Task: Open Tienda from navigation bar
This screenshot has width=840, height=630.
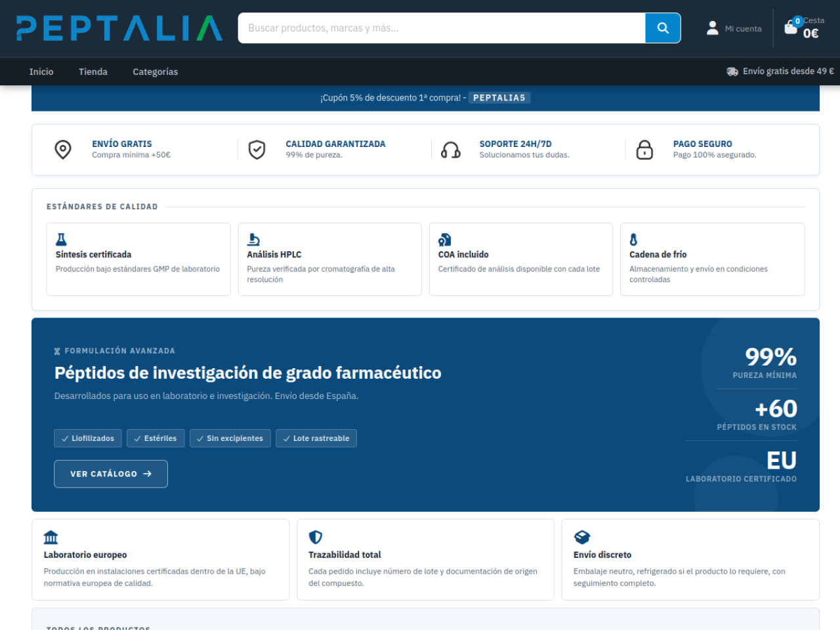Action: pos(93,72)
